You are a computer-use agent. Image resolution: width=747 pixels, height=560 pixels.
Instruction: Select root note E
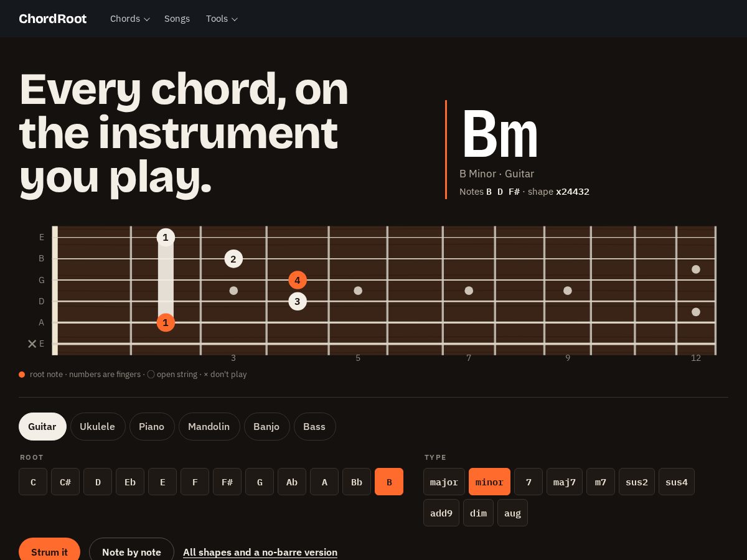[x=162, y=482]
